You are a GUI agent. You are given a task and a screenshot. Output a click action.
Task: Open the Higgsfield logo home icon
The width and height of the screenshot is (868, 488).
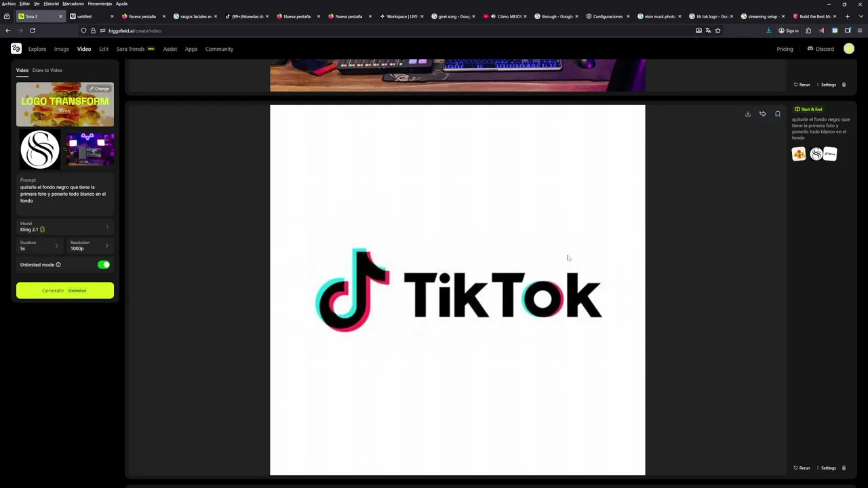click(16, 49)
